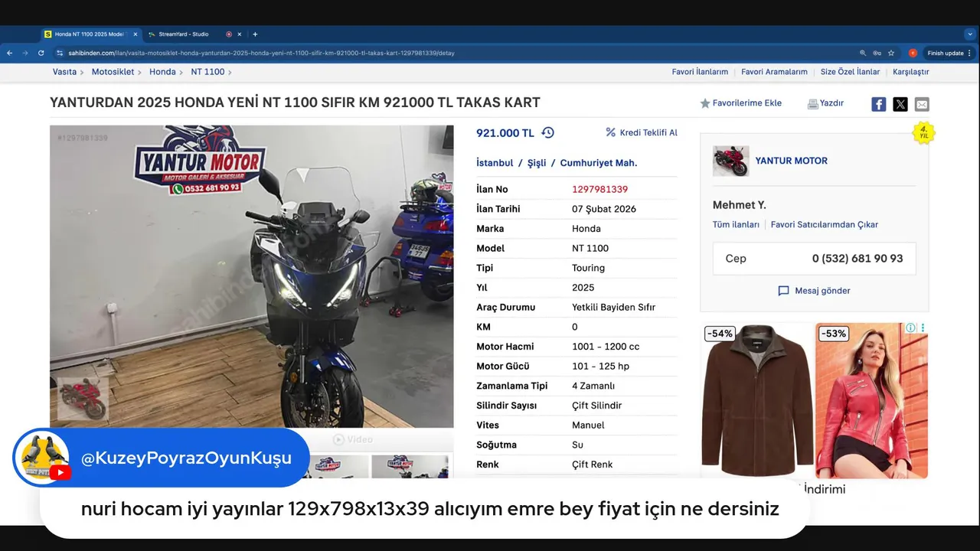980x551 pixels.
Task: Select the red motorcycle thumbnail on the photo
Action: pos(83,397)
